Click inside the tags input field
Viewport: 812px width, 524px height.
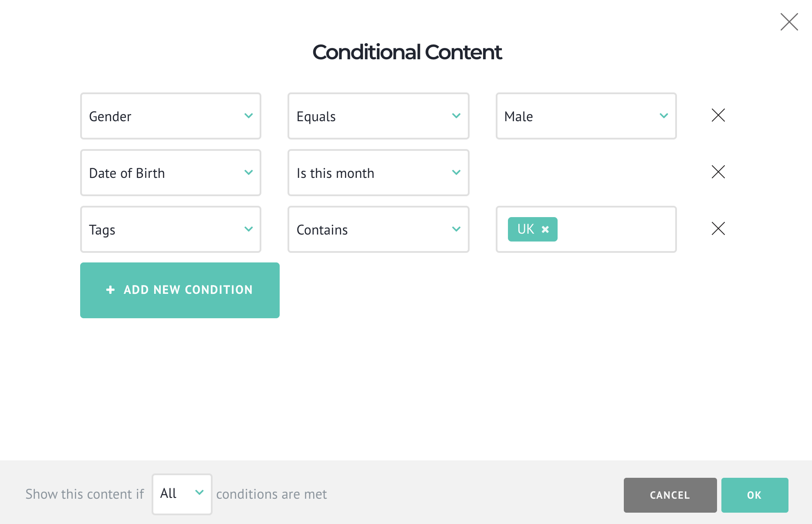tap(616, 229)
